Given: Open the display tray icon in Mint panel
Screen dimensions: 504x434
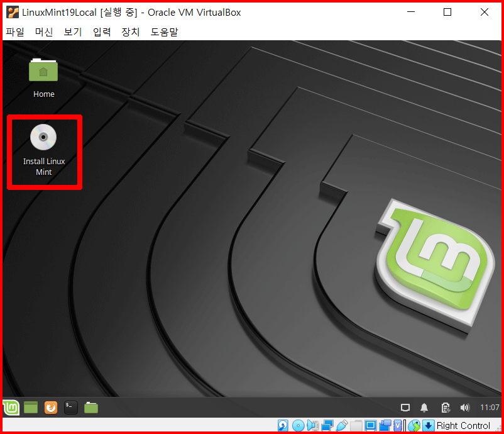Looking at the screenshot, I should click(405, 408).
